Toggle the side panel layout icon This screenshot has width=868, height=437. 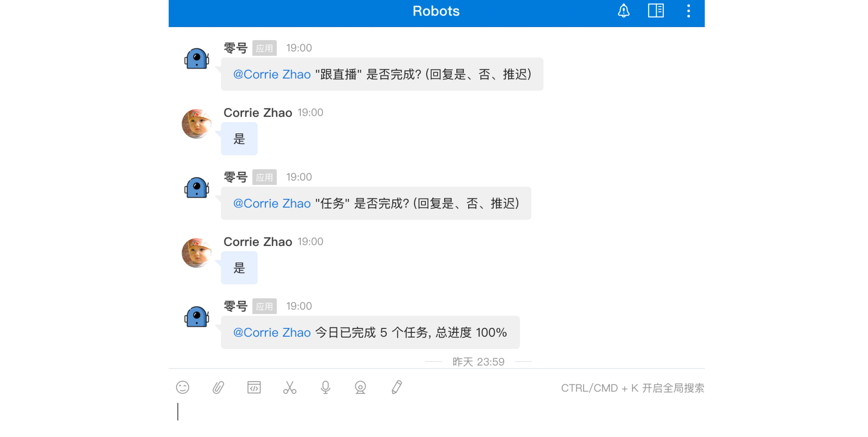point(656,11)
